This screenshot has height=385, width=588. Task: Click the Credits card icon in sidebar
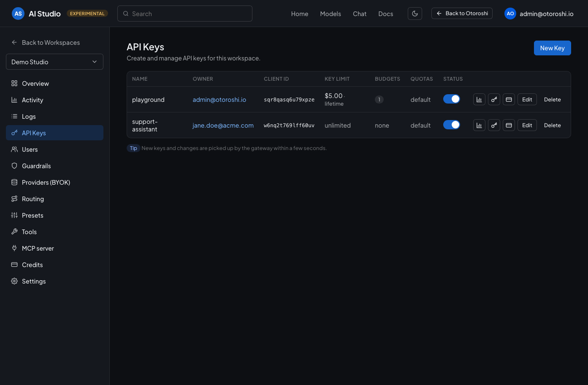point(14,265)
